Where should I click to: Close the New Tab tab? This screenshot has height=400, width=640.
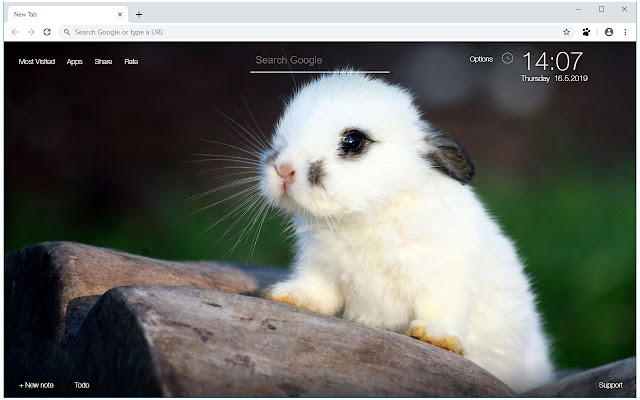coord(120,14)
